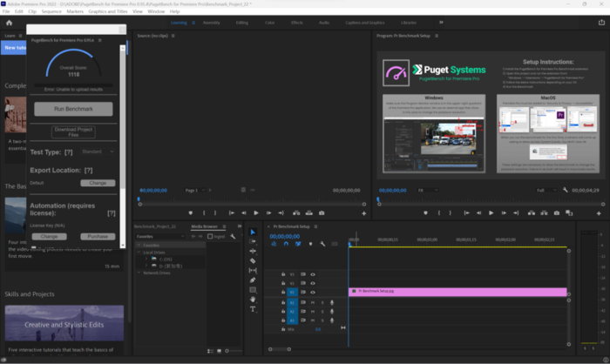
Task: Open Media Browser settings wrench
Action: pos(233,237)
